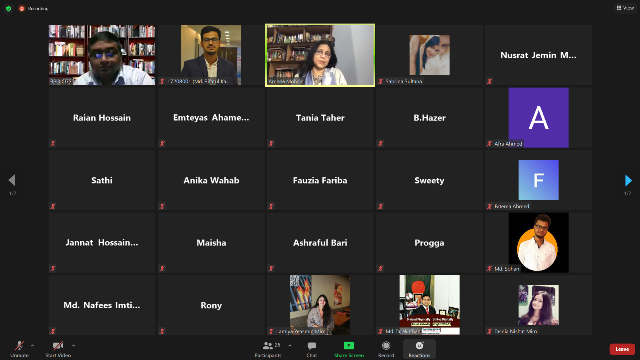Viewport: 640px width, 360px height.
Task: Start video from the toolbar
Action: [58, 349]
